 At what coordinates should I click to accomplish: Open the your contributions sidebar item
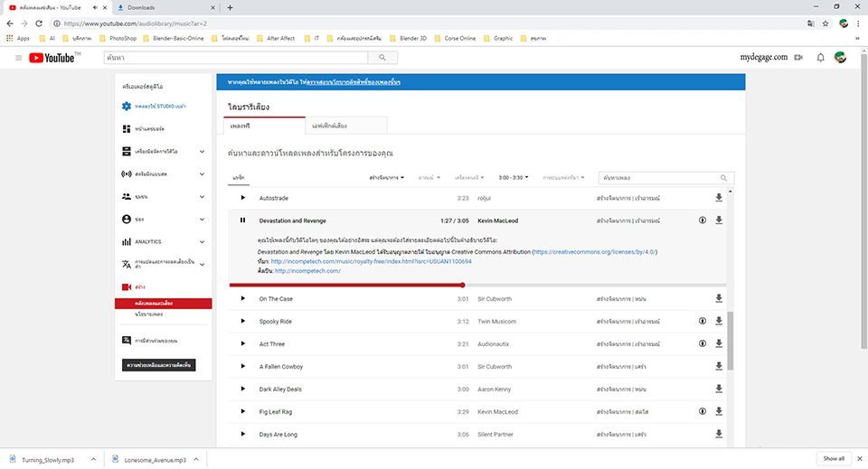pyautogui.click(x=151, y=341)
